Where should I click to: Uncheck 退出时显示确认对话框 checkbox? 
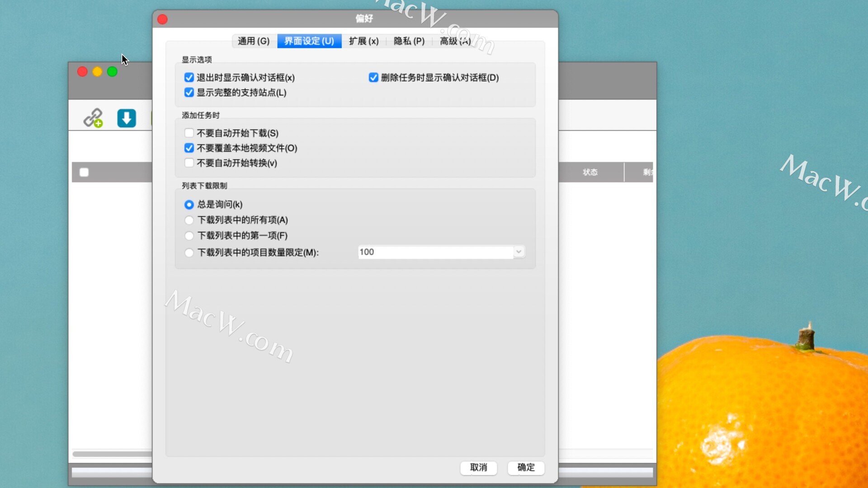pos(189,78)
